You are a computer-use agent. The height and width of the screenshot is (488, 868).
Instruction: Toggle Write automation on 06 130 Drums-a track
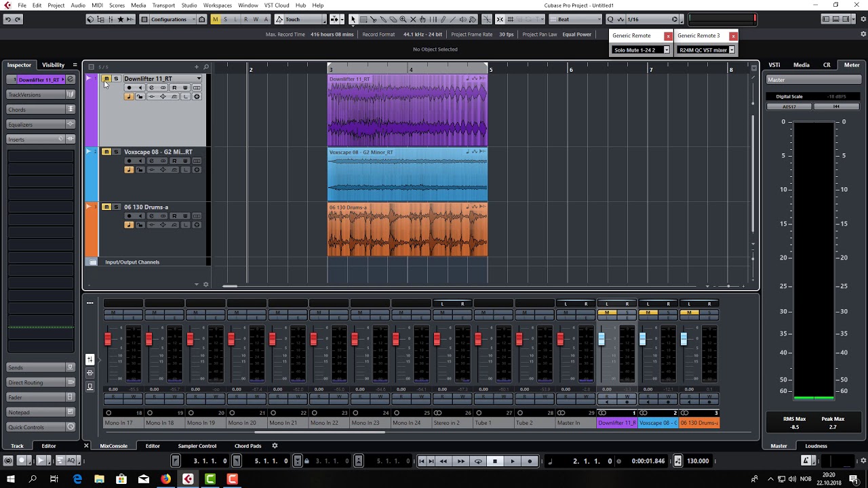[x=185, y=216]
